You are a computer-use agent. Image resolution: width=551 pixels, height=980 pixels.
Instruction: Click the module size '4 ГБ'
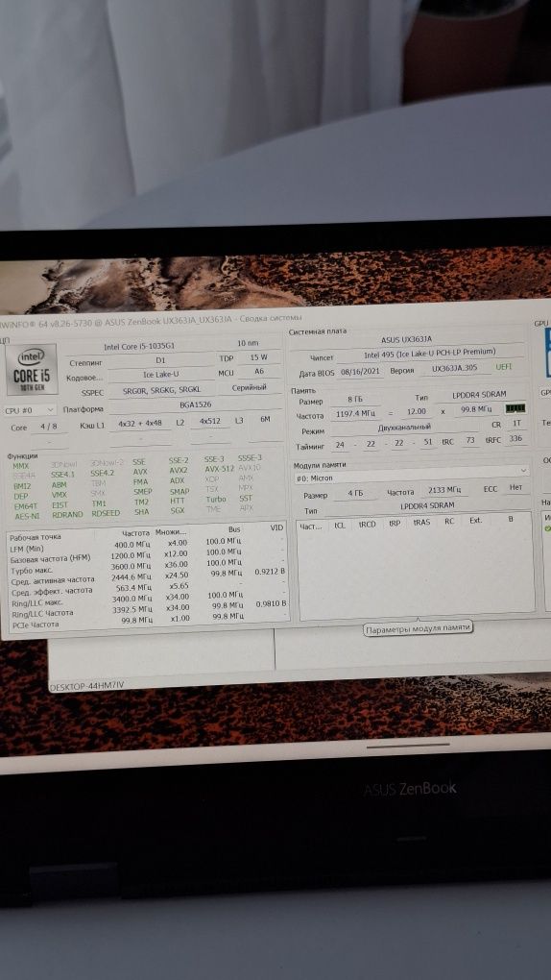[x=354, y=493]
